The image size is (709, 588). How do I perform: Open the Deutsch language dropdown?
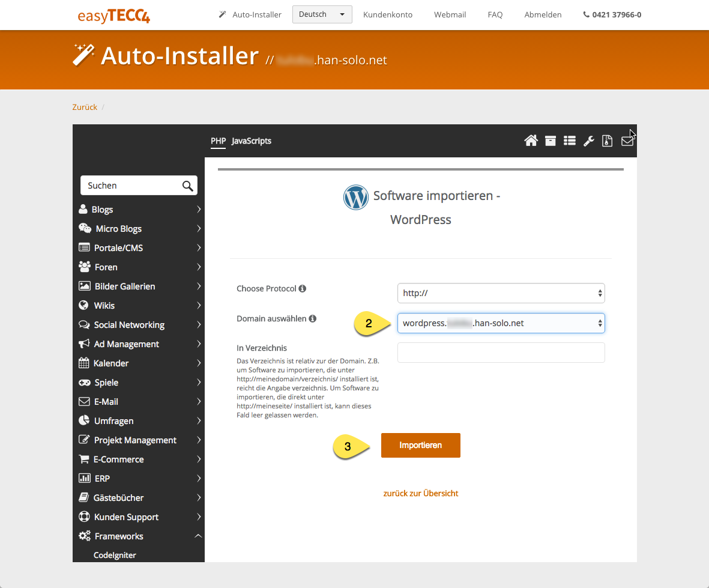coord(322,14)
